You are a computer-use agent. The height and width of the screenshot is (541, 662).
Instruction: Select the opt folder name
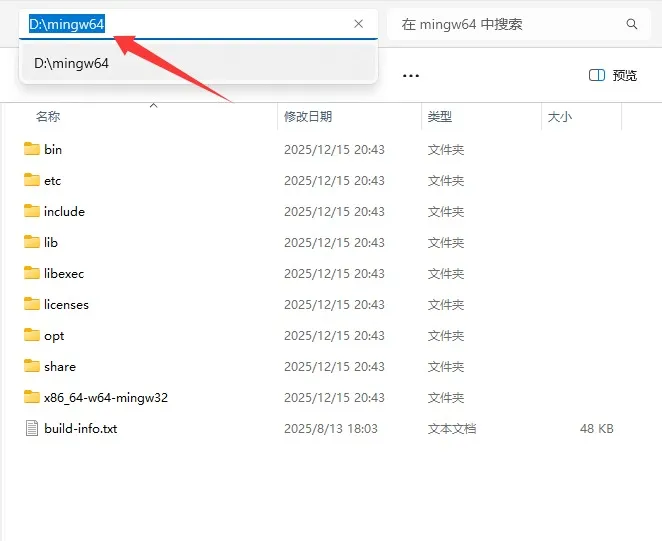pyautogui.click(x=54, y=336)
